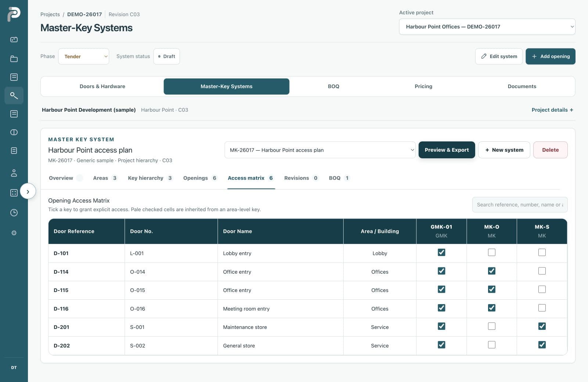This screenshot has width=588, height=382.
Task: Toggle GMK-01 for D-202 General store
Action: 441,345
